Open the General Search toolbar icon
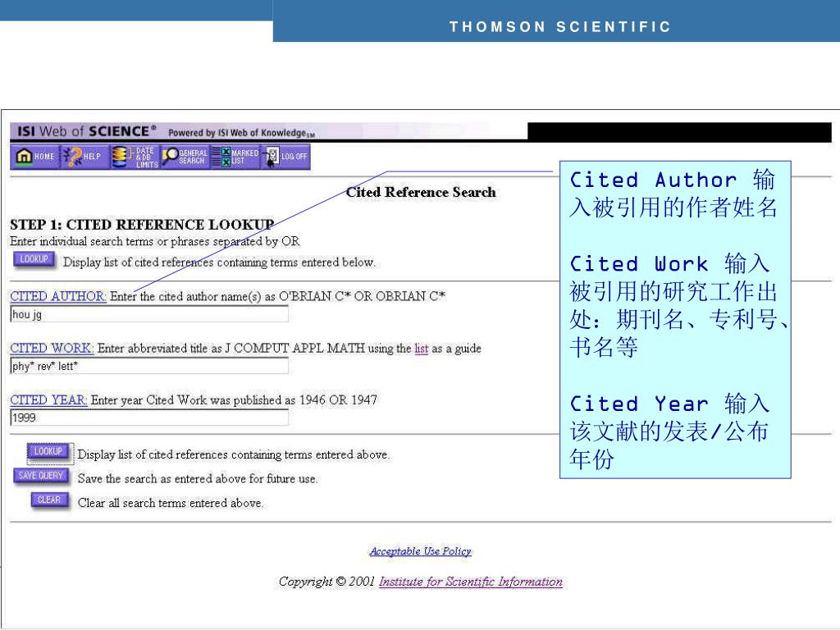 click(x=185, y=157)
